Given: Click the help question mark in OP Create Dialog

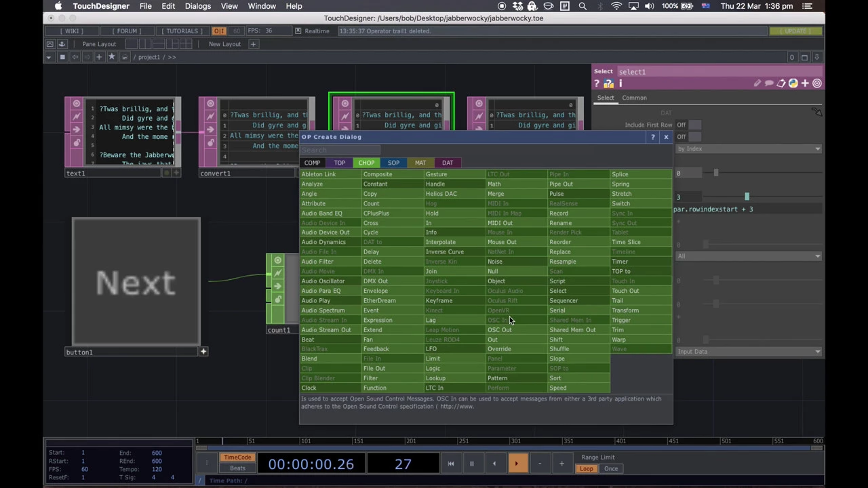Looking at the screenshot, I should tap(653, 137).
